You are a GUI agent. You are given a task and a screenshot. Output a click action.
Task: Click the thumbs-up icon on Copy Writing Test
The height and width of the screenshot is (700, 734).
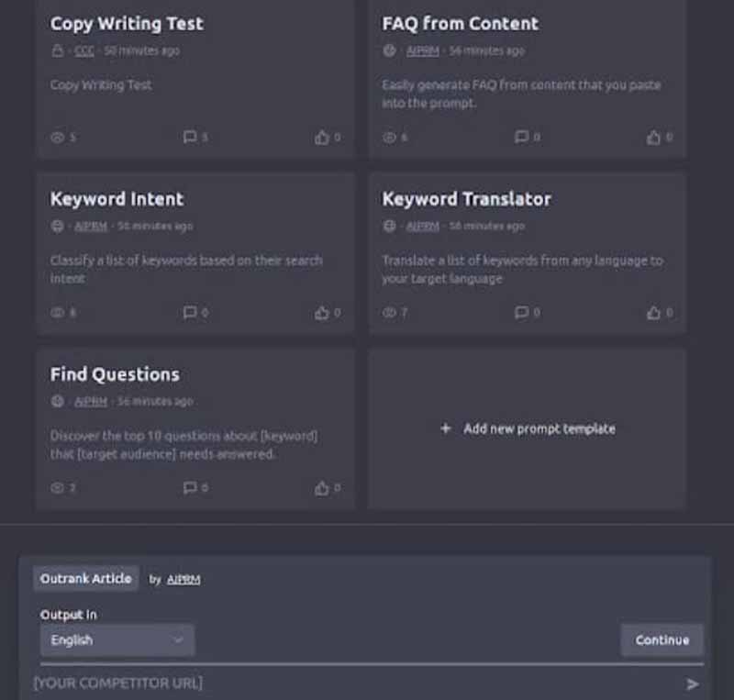pyautogui.click(x=322, y=138)
